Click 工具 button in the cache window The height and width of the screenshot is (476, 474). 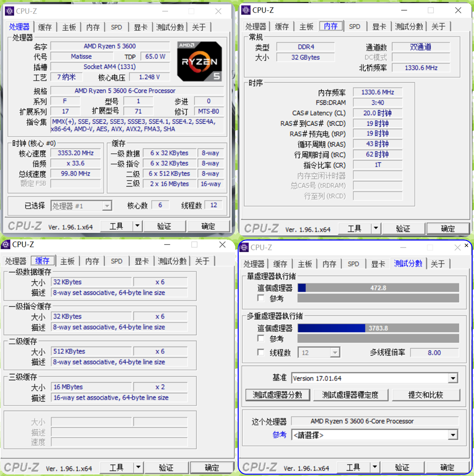click(x=117, y=468)
